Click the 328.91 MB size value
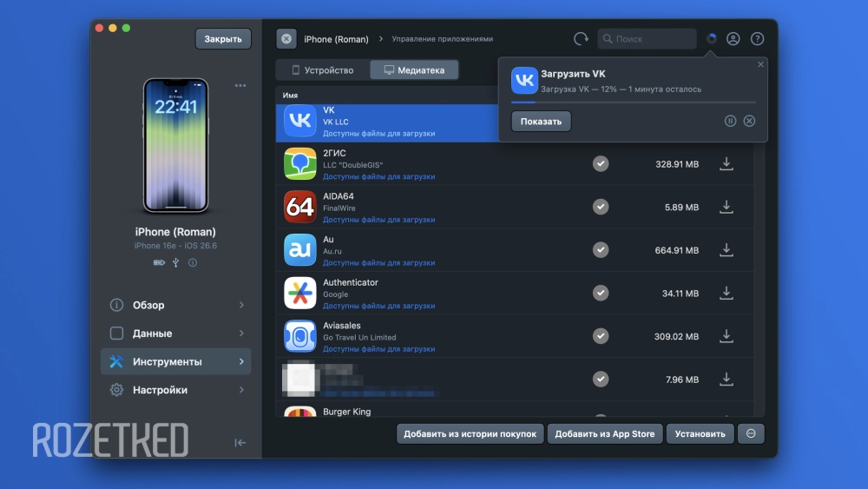 click(677, 164)
